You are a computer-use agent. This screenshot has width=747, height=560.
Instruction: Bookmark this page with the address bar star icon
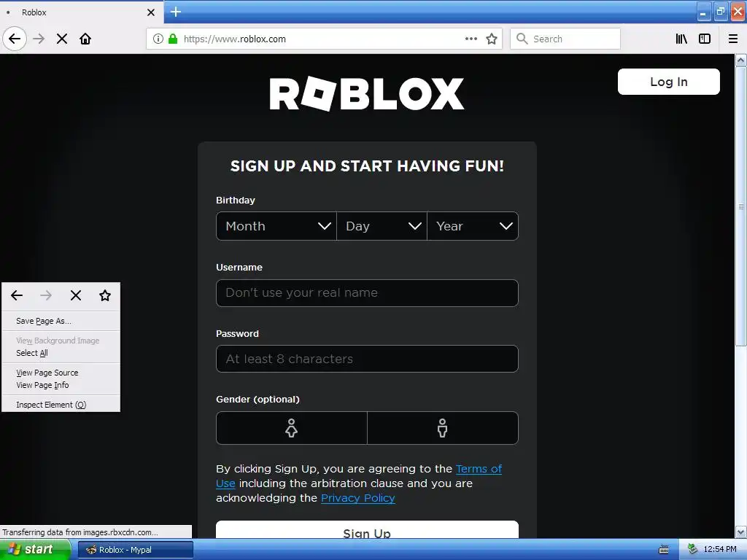click(492, 39)
